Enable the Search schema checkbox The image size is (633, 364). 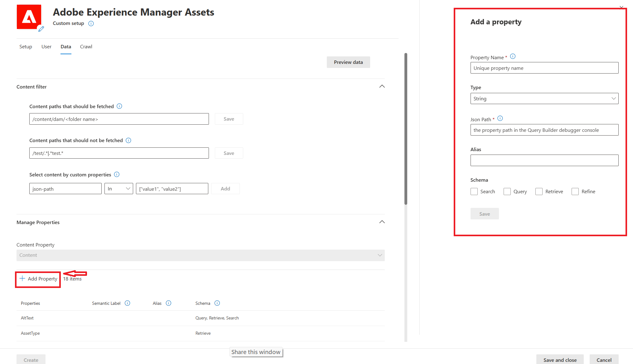click(x=474, y=191)
